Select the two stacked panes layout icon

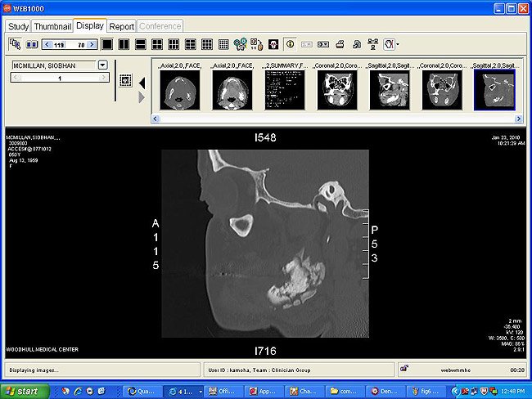pyautogui.click(x=140, y=43)
